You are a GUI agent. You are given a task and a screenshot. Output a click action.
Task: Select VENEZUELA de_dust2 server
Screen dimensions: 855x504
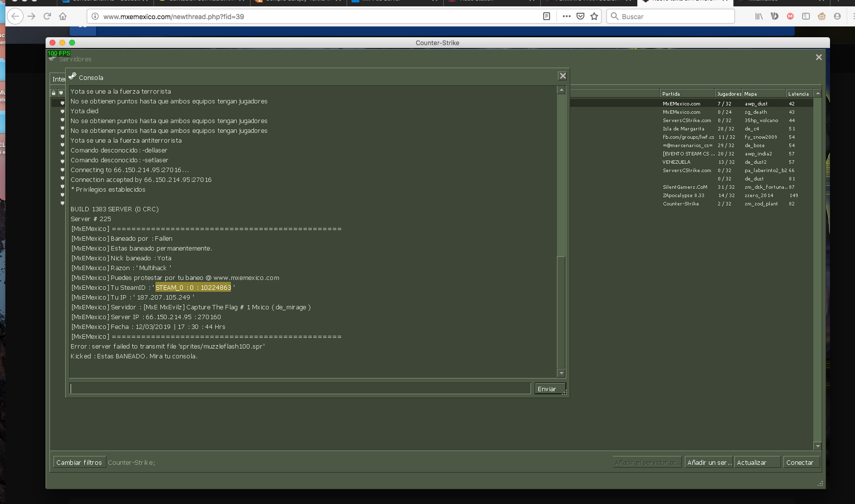point(691,162)
